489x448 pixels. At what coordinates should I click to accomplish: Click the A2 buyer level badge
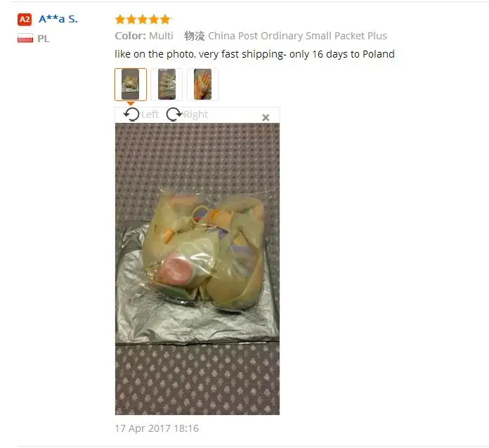pos(25,20)
